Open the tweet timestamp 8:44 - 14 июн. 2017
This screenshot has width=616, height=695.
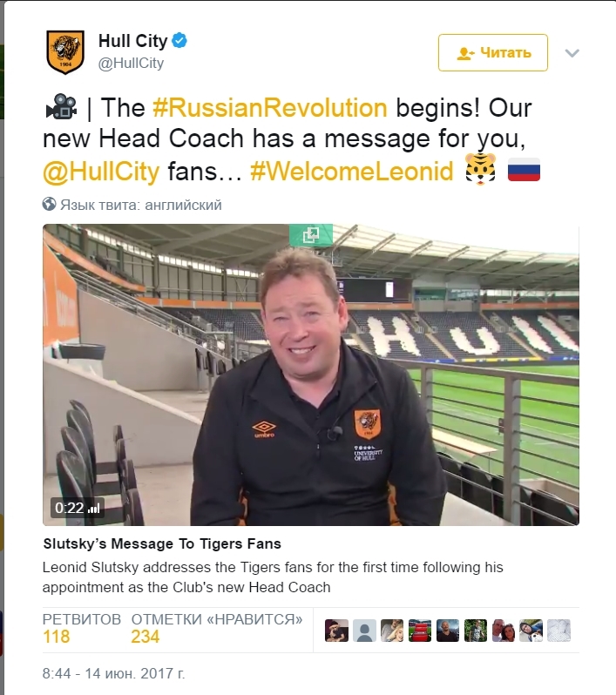[113, 674]
